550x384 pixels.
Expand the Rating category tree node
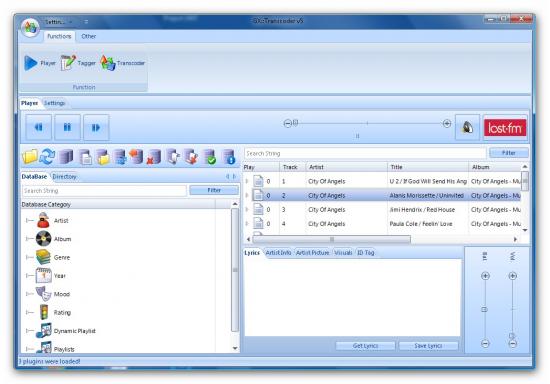click(27, 312)
